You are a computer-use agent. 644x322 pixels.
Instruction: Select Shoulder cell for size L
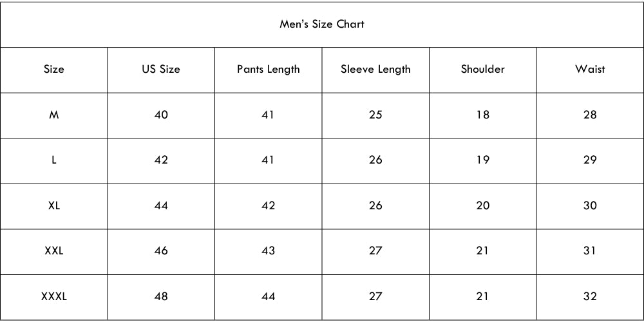click(x=482, y=160)
